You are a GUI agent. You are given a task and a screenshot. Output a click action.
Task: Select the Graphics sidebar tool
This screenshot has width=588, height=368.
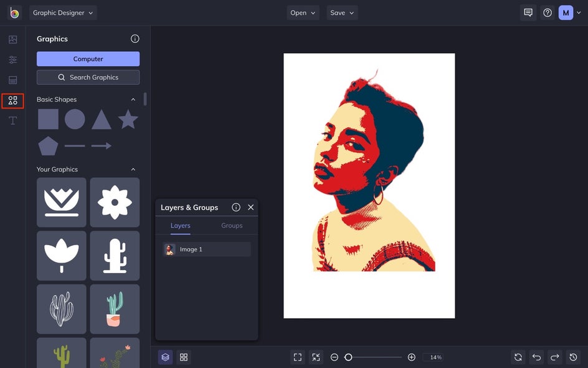point(12,100)
